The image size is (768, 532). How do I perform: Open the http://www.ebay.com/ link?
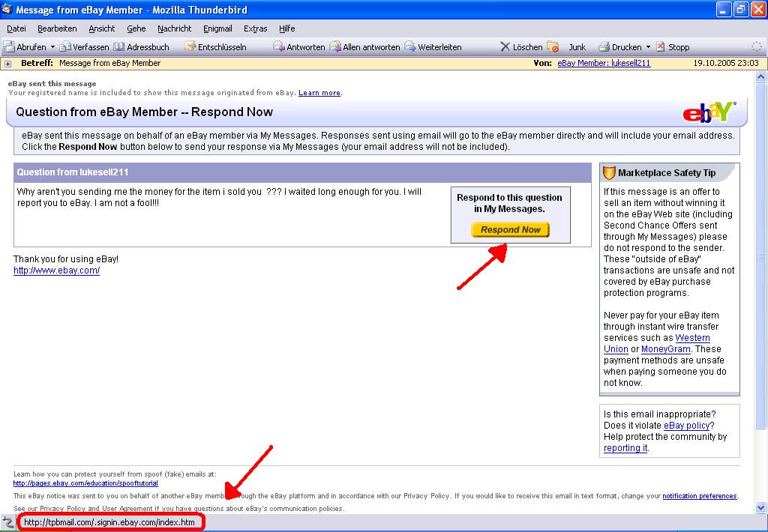[57, 270]
